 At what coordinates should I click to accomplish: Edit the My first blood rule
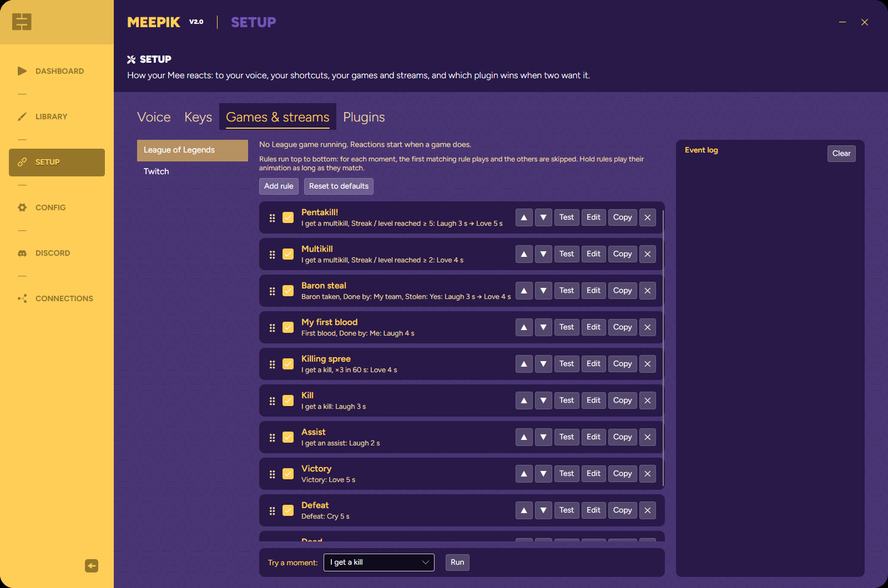pos(593,327)
